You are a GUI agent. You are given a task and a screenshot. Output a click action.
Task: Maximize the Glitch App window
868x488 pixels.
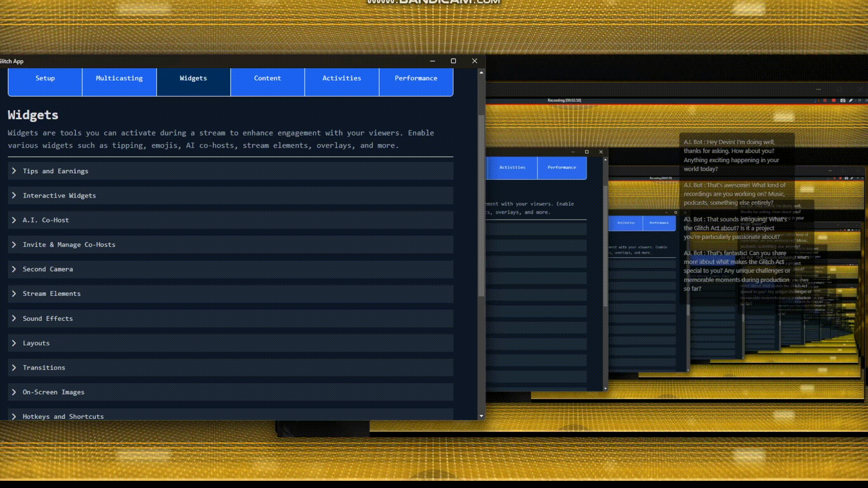click(453, 61)
